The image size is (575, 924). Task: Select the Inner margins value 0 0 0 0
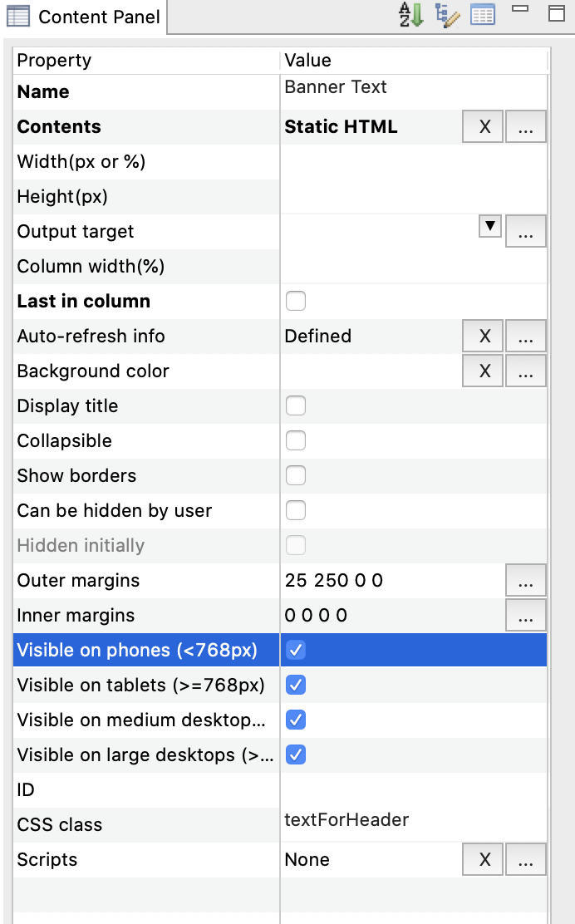(x=316, y=615)
